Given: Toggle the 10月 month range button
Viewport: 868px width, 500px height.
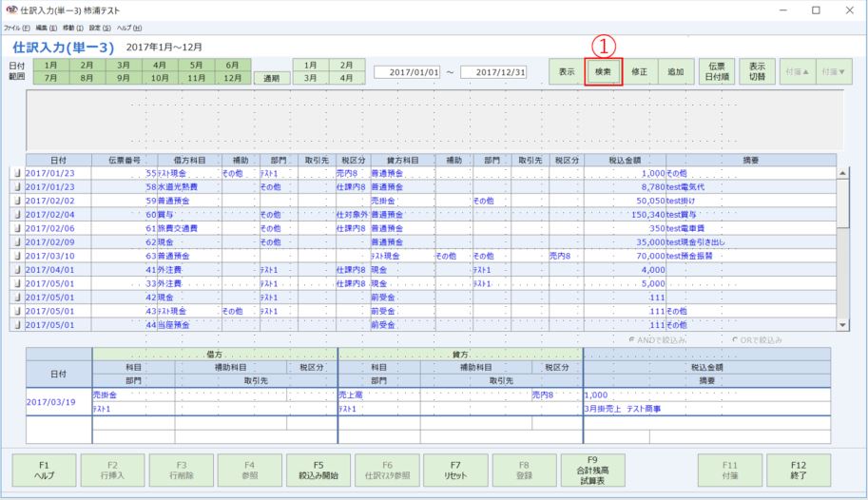Looking at the screenshot, I should 160,78.
